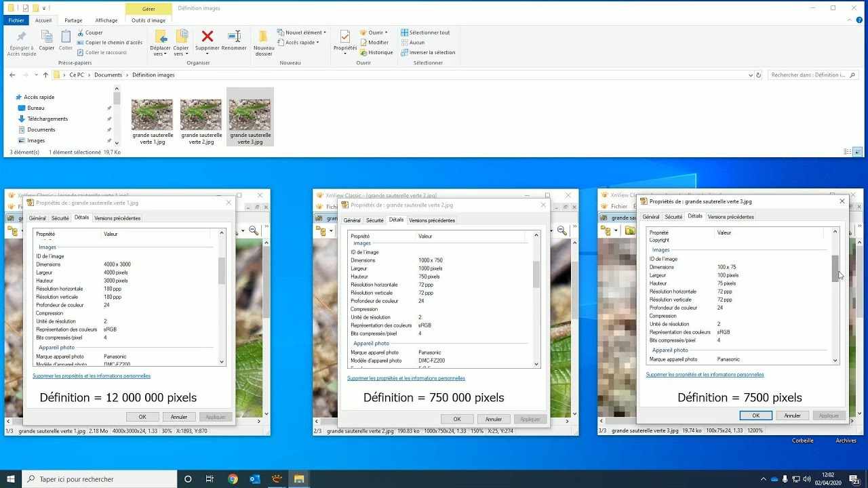Open the Windows Start menu

(x=11, y=479)
